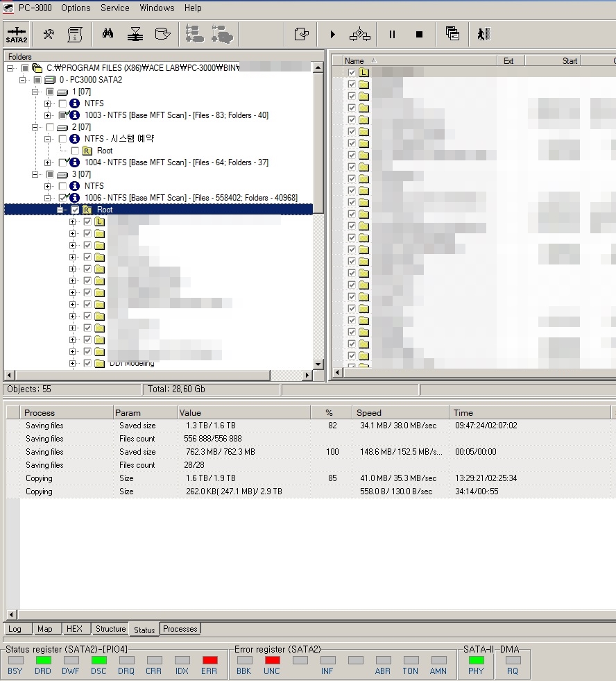Pause the running process

pos(392,34)
